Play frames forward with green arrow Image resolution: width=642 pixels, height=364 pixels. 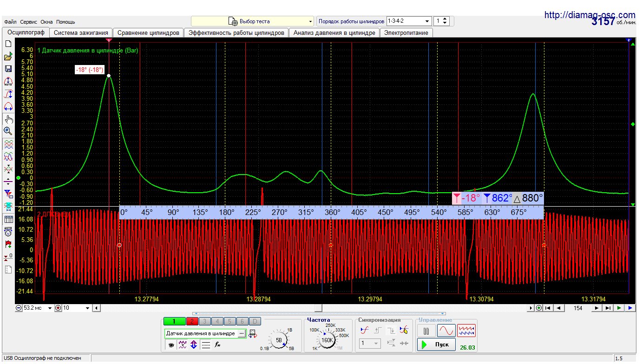tap(619, 308)
